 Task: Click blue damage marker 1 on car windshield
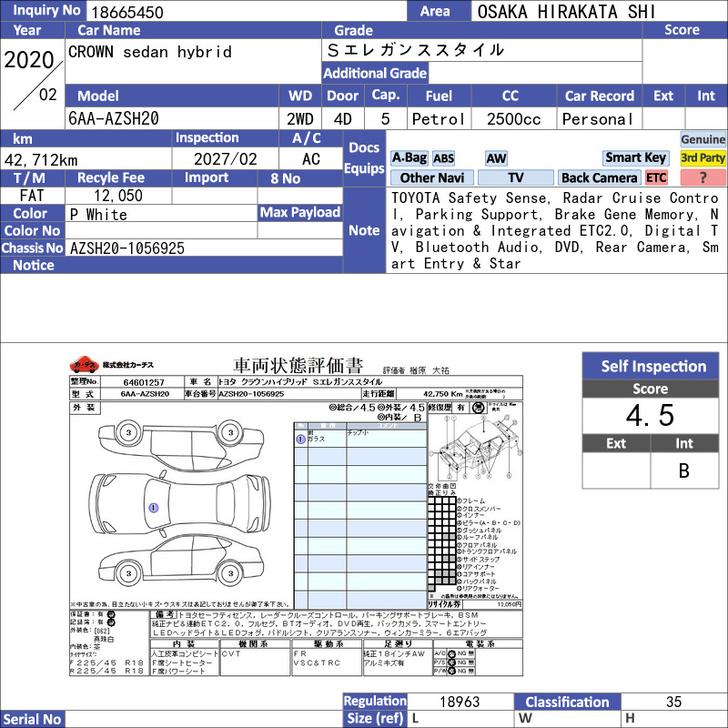[x=154, y=508]
